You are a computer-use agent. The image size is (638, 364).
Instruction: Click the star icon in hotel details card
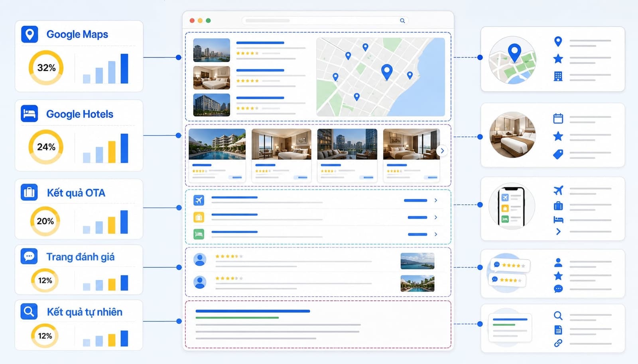pyautogui.click(x=558, y=136)
